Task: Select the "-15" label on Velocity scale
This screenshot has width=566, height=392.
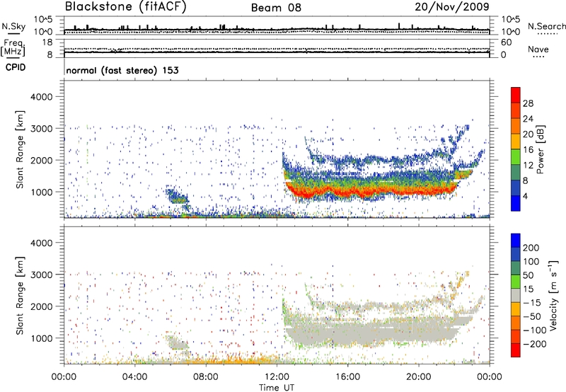Action: tap(532, 303)
